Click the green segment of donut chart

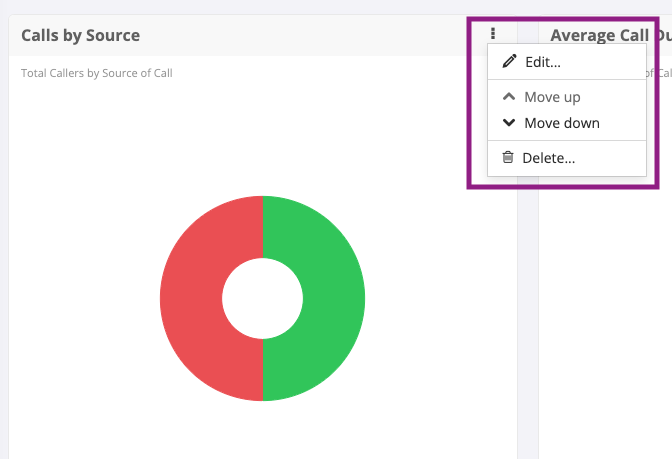pyautogui.click(x=335, y=298)
